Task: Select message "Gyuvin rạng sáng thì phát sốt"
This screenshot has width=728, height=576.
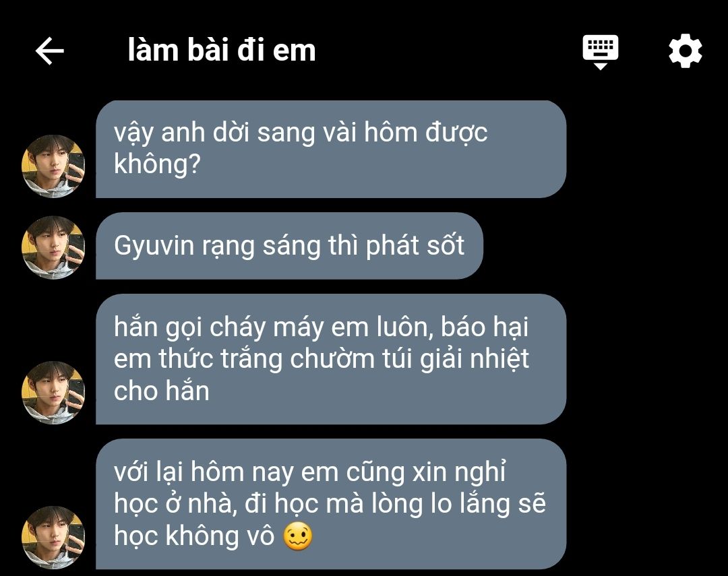Action: pos(289,246)
